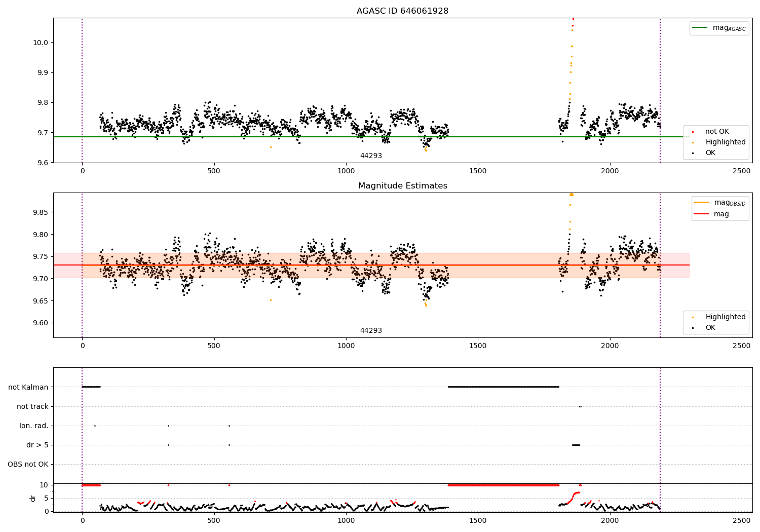Click the 2000 x-axis tick under top plot
Viewport: 760px width, 532px height.
(x=610, y=171)
